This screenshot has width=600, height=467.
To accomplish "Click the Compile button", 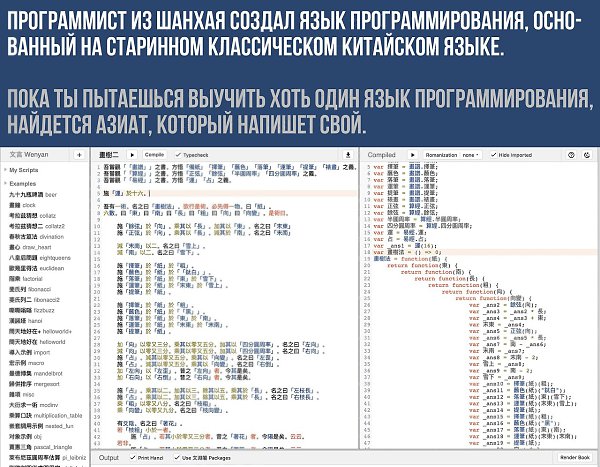I will [153, 155].
